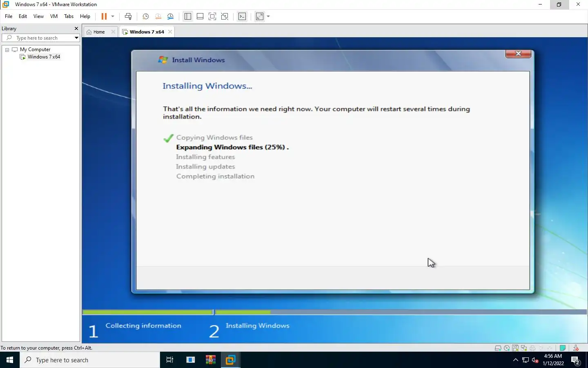
Task: Toggle Unity mode icon
Action: (225, 16)
